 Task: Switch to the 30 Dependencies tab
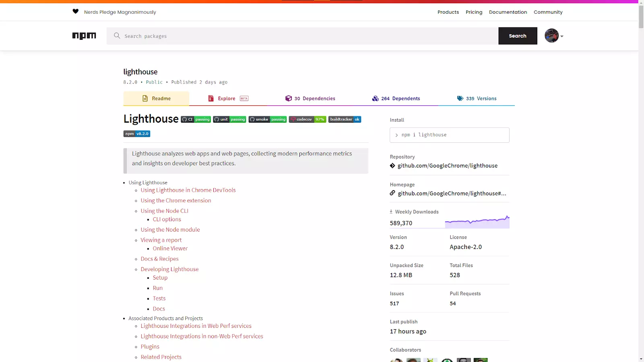tap(310, 99)
